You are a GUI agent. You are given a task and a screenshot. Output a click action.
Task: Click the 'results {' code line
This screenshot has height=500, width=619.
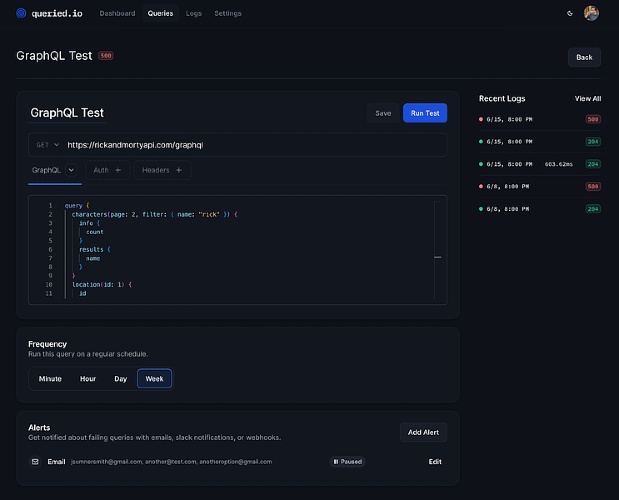95,249
